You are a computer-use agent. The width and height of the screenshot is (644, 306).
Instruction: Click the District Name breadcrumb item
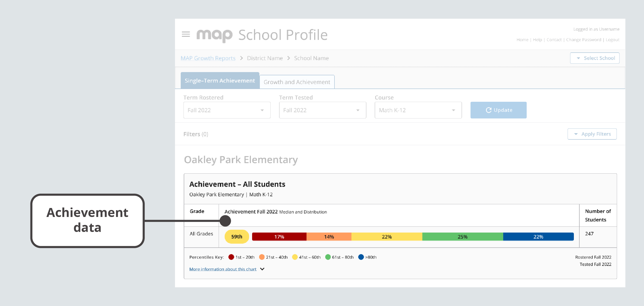[265, 58]
